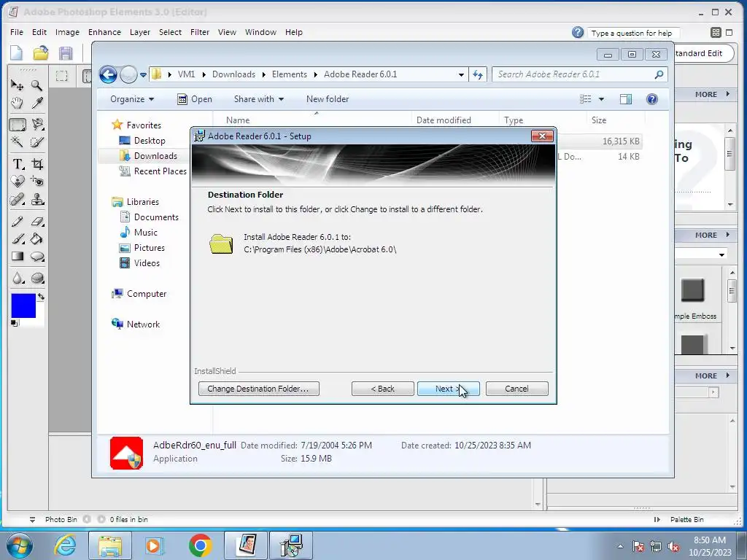Open Google Chrome from the taskbar
747x560 pixels.
point(200,545)
